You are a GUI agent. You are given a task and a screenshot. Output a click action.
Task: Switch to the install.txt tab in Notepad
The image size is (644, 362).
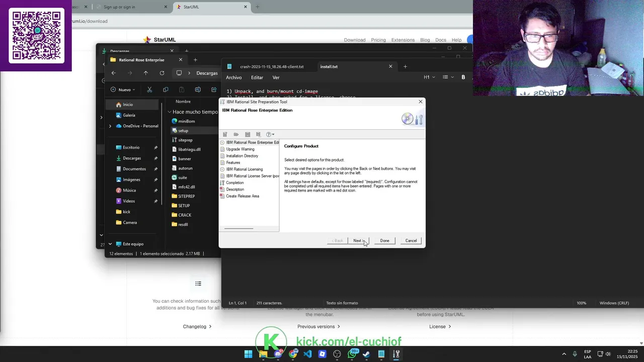click(329, 66)
